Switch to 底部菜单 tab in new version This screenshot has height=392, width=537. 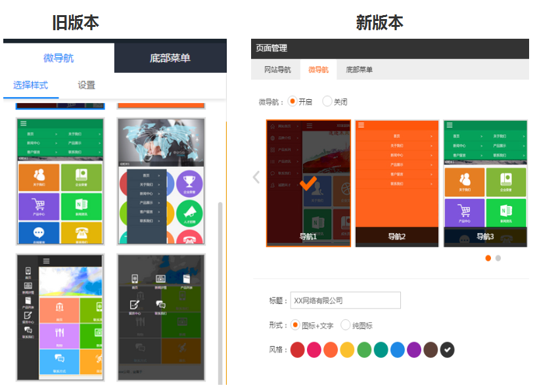pos(359,70)
